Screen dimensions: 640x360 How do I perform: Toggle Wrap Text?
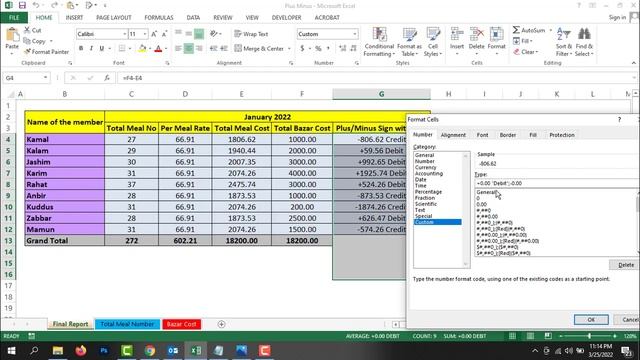point(251,34)
